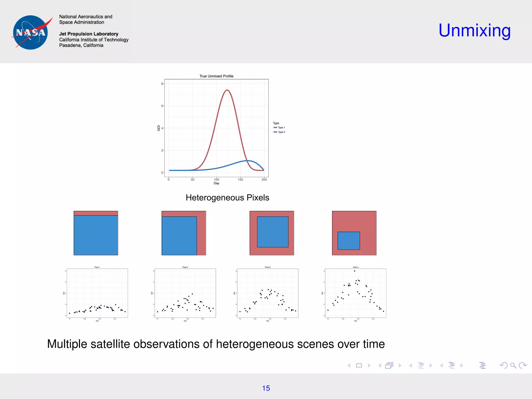532x399 pixels.
Task: Select the Pixel 4 scatter plot
Action: pyautogui.click(x=355, y=293)
